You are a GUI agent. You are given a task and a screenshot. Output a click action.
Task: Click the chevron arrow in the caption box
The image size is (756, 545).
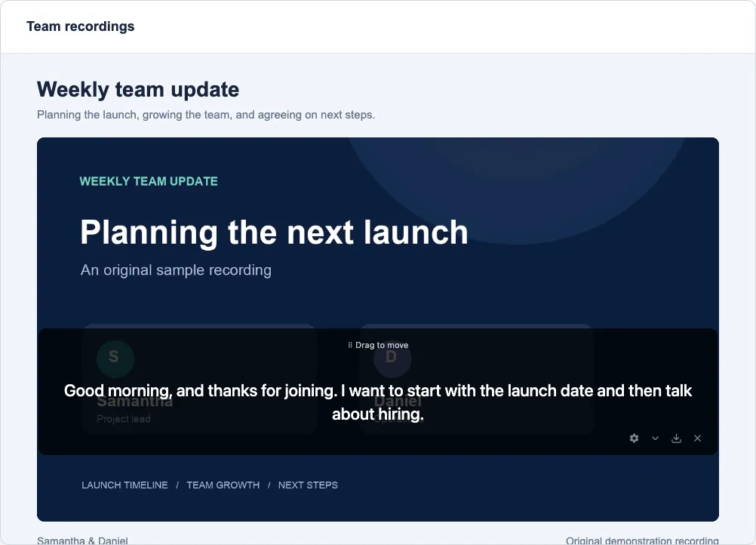[x=655, y=438]
